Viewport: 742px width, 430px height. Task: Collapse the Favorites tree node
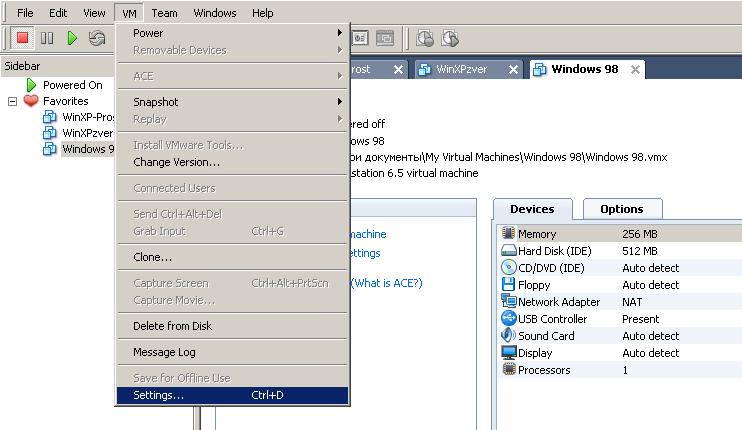[x=13, y=101]
